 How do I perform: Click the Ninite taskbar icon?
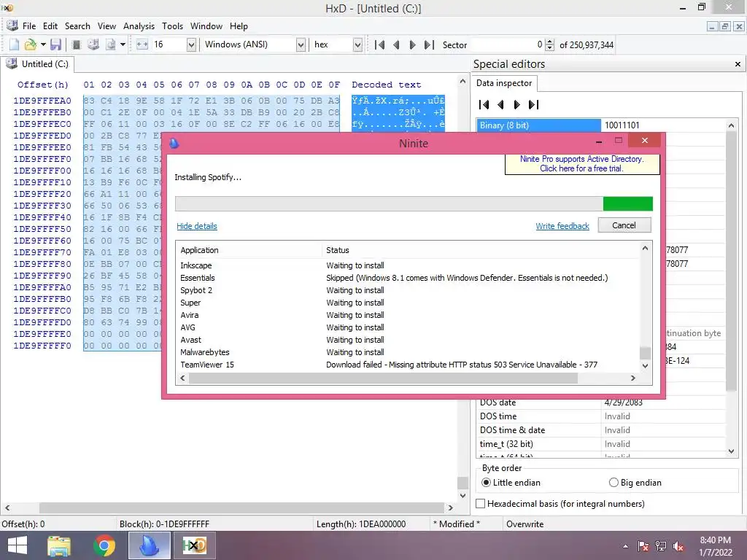coord(149,545)
